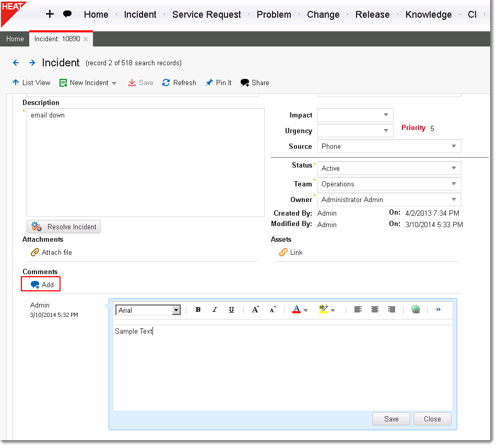Viewport: 498px width, 448px height.
Task: Open font color dropdown arrow
Action: click(x=305, y=311)
